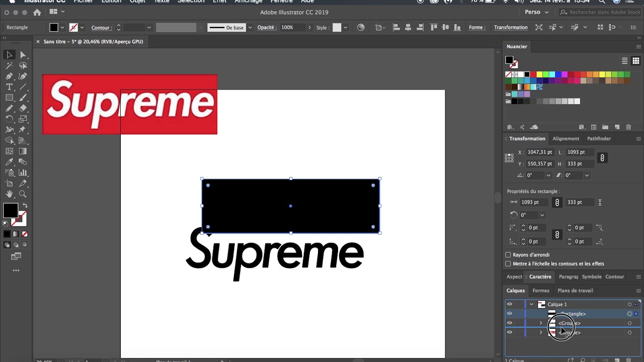Viewport: 644px width, 362px height.
Task: Select the Artboard tool
Action: coord(9,184)
